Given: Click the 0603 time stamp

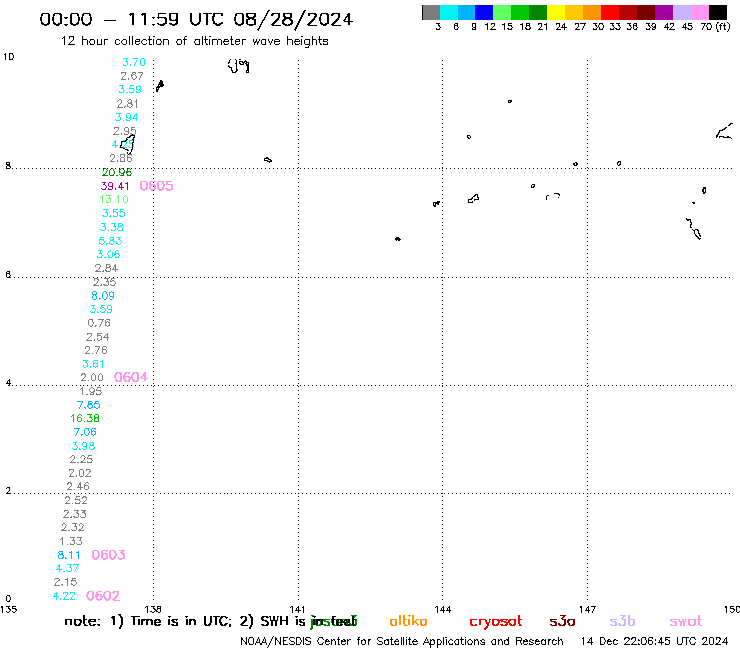Looking at the screenshot, I should 108,555.
